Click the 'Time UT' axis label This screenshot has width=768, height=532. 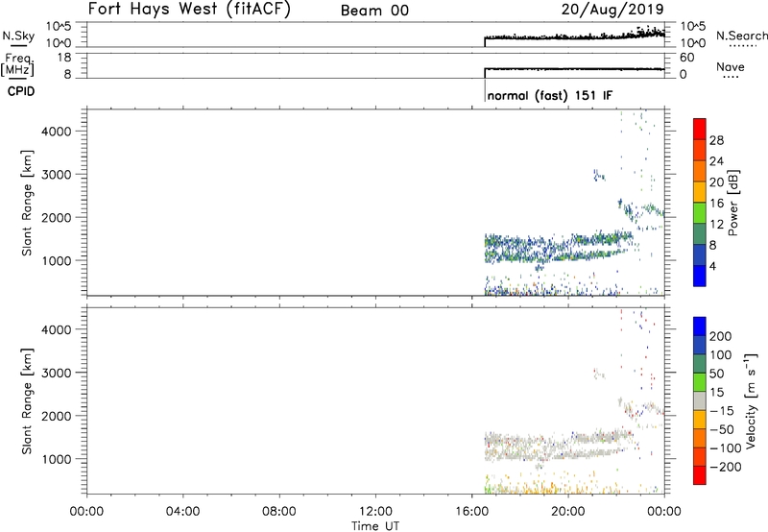(375, 526)
